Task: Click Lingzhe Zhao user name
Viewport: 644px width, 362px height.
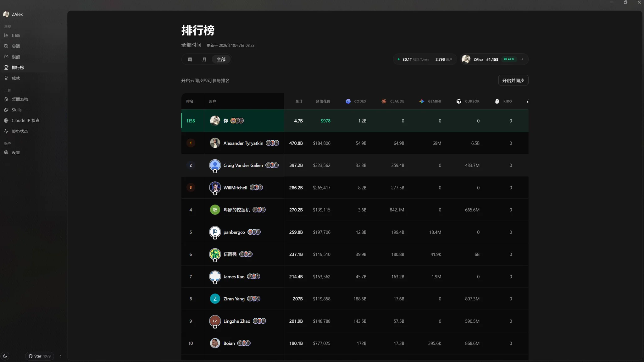Action: pos(237,321)
